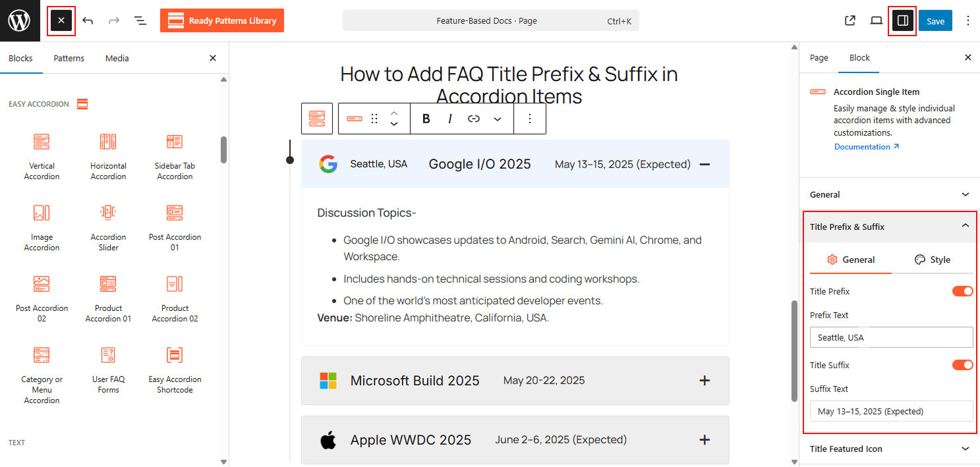Image resolution: width=980 pixels, height=467 pixels.
Task: Open the Documentation link
Action: (x=862, y=146)
